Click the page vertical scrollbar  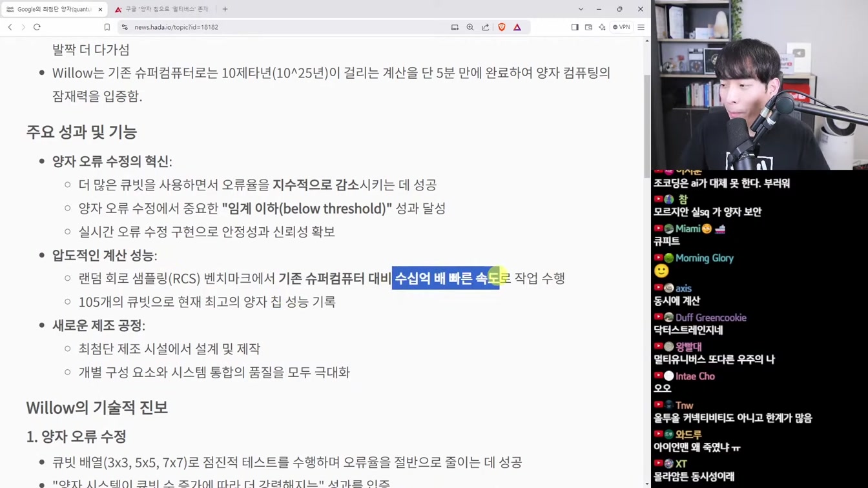[647, 126]
